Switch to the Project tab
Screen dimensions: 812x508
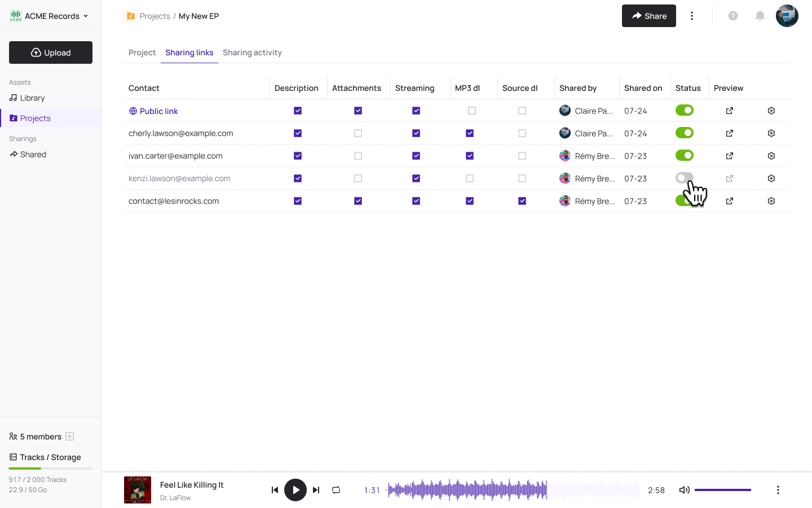[x=142, y=52]
